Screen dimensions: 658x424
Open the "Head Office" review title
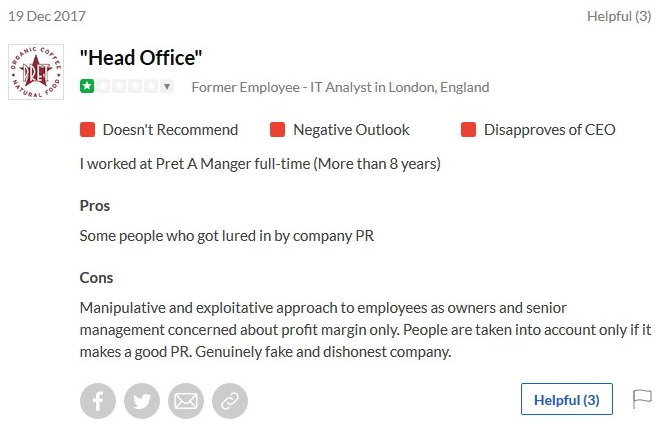[141, 58]
